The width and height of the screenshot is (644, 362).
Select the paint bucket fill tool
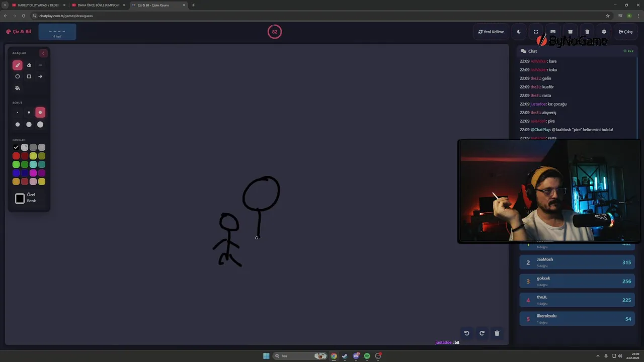[18, 88]
